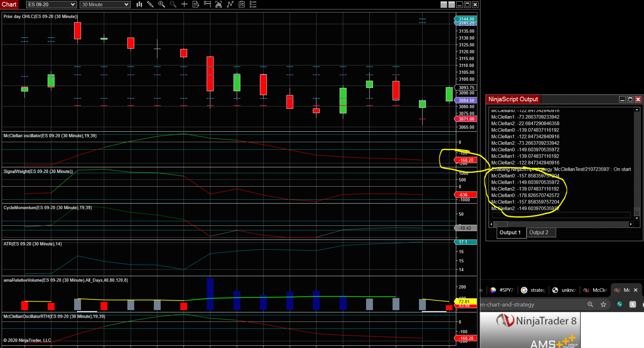This screenshot has height=348, width=644.
Task: Select the 'McClellan0: -178.826570742572' output line
Action: [525, 195]
